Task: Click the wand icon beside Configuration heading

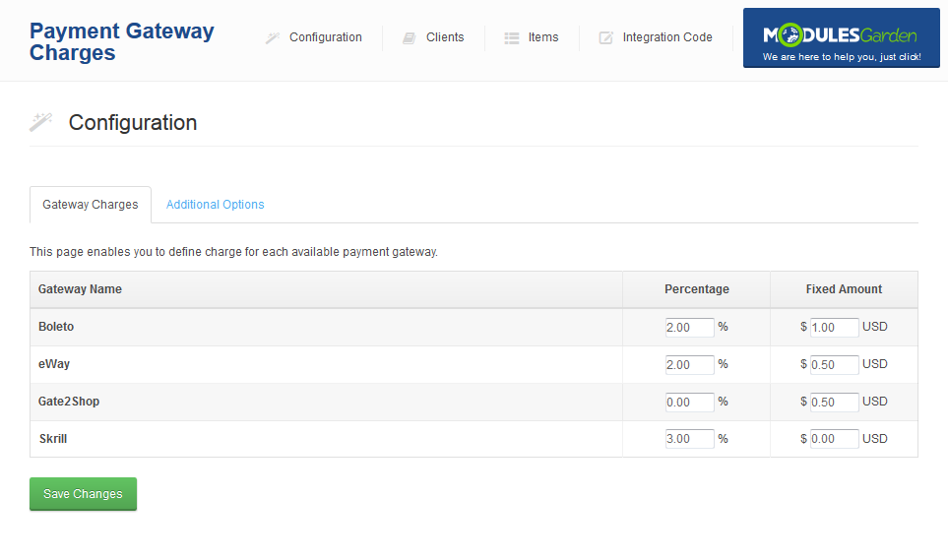Action: point(41,122)
